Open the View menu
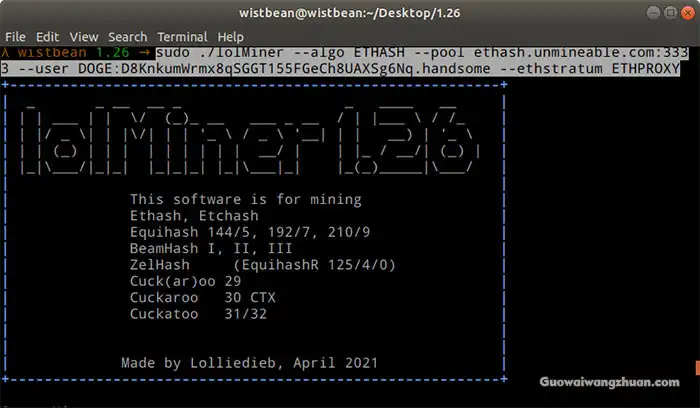 (83, 37)
